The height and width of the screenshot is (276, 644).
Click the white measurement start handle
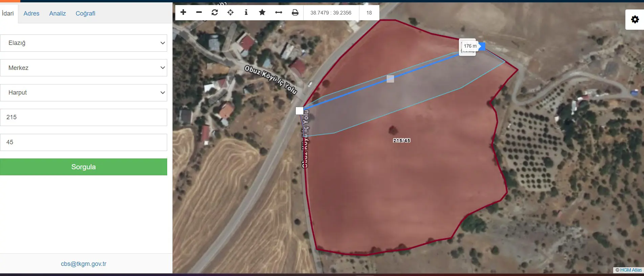299,111
